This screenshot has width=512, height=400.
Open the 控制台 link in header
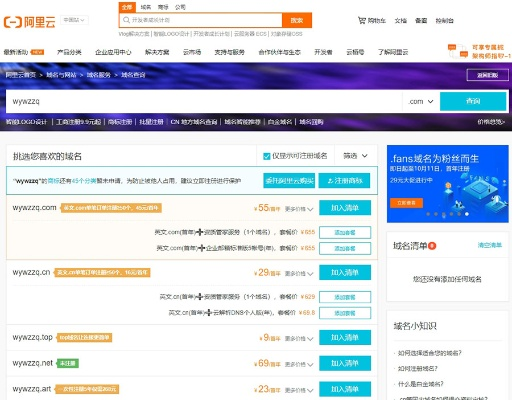click(444, 21)
